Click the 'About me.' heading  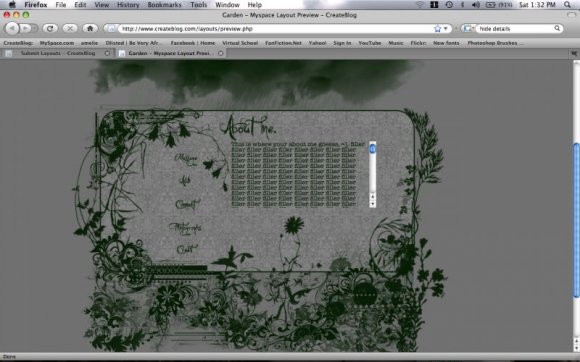(x=249, y=126)
